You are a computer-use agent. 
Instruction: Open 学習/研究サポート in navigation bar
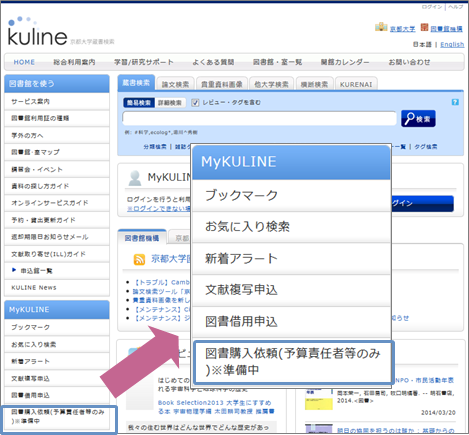pos(144,62)
